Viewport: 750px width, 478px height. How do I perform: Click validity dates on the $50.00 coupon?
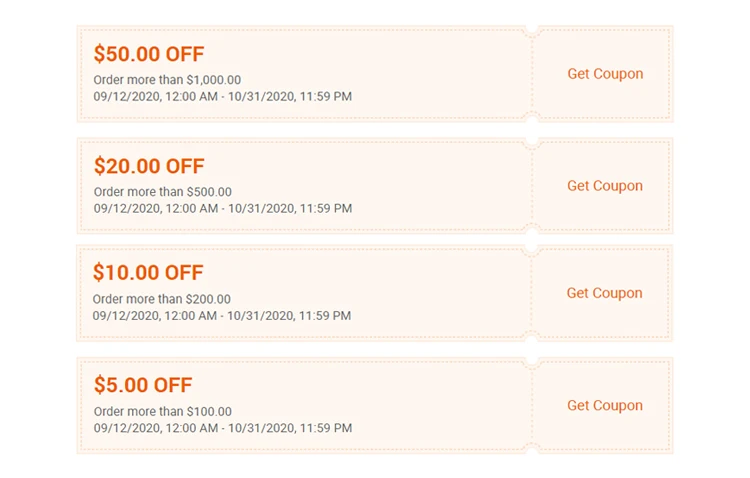[223, 97]
